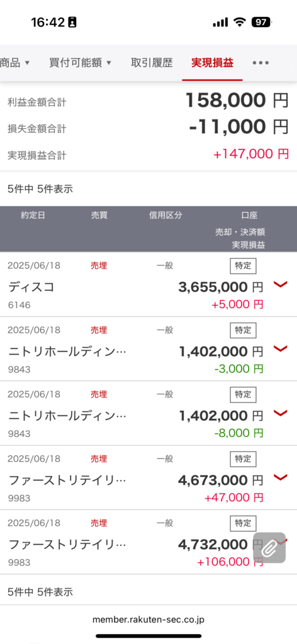Expand the ニトリ row showing -8,000 円
Viewport: 297px width, 644px height.
pos(281,413)
